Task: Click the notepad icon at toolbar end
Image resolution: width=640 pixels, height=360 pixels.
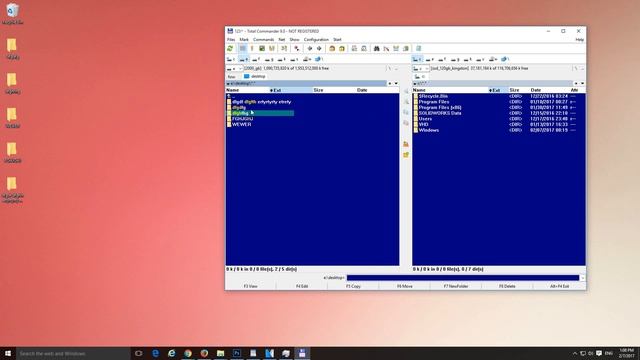Action: tap(418, 49)
